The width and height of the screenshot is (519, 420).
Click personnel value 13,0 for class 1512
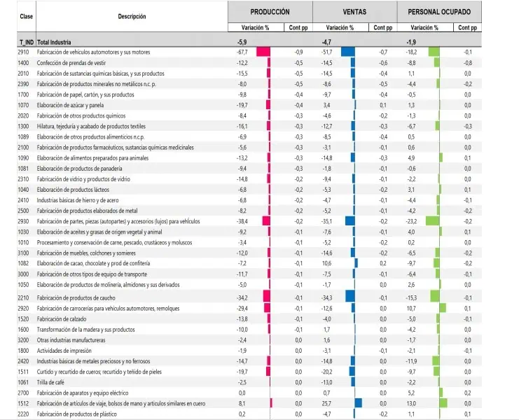411,404
